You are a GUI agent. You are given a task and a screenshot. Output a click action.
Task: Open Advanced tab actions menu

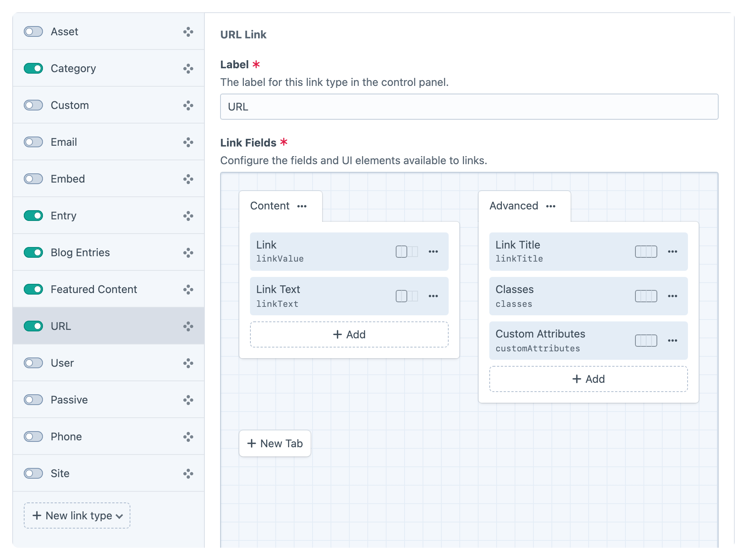coord(551,206)
